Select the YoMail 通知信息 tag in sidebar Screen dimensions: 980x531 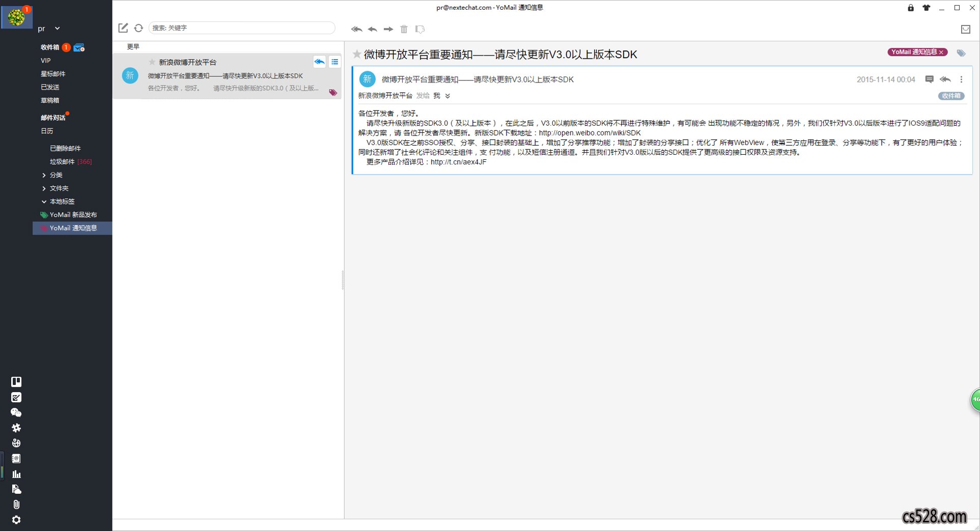point(73,228)
